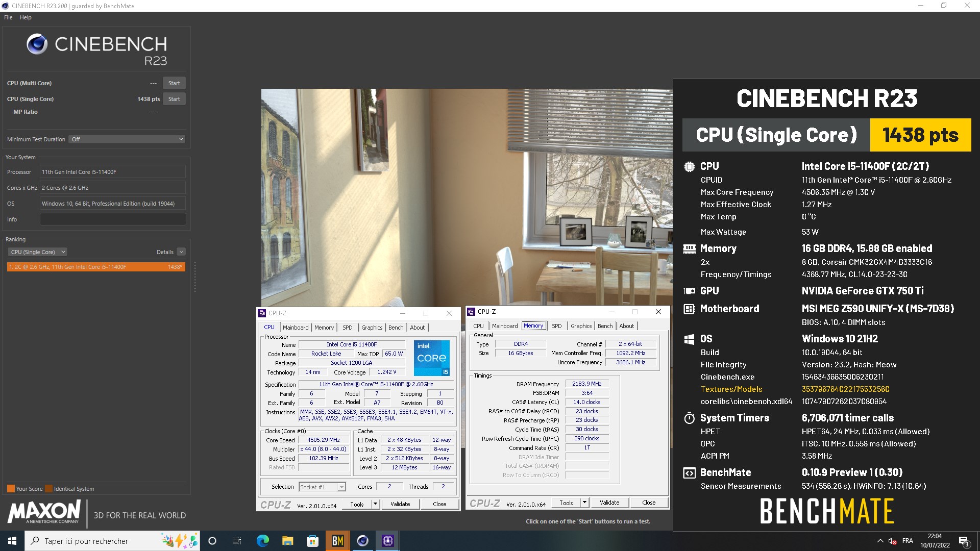Expand Tools dropdown arrow in left CPU-Z
This screenshot has width=980, height=551.
(x=375, y=504)
